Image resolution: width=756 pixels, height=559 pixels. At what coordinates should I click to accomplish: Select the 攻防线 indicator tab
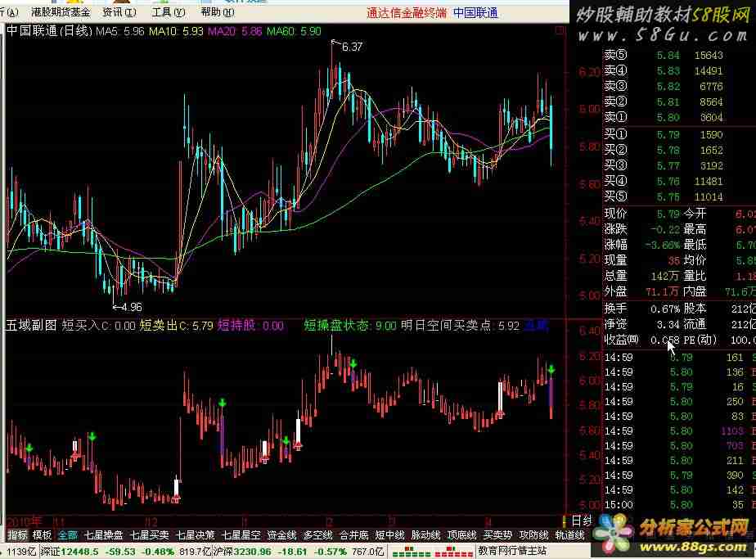click(533, 535)
